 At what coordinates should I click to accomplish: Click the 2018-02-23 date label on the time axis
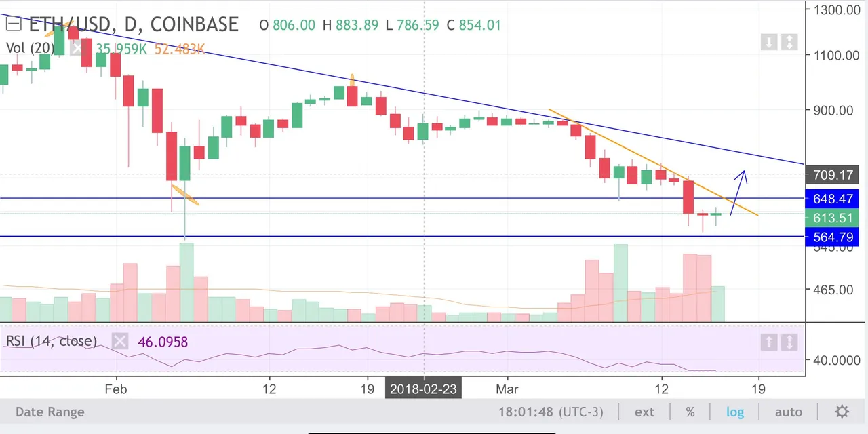pos(424,389)
